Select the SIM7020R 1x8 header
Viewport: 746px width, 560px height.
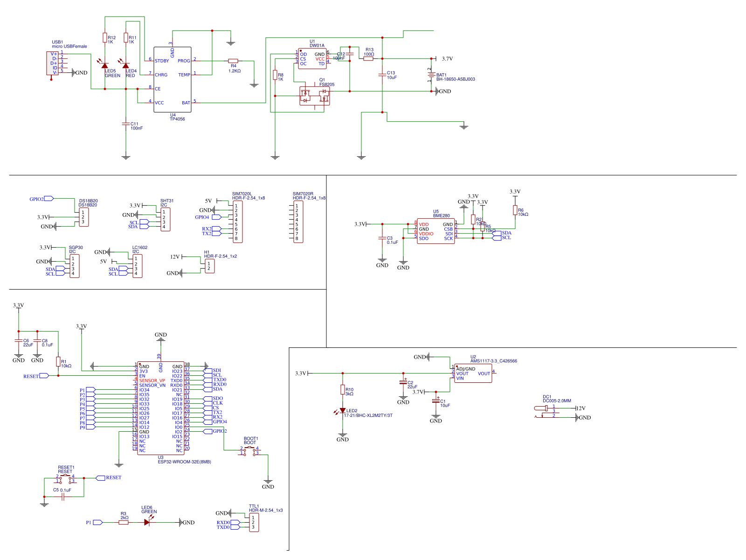(298, 222)
